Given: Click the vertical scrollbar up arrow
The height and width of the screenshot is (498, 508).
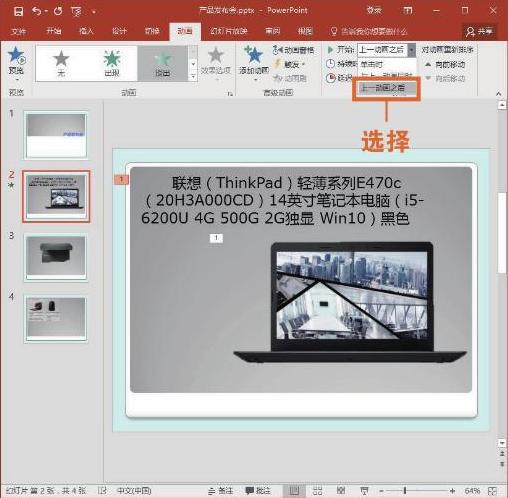Looking at the screenshot, I should tap(502, 105).
